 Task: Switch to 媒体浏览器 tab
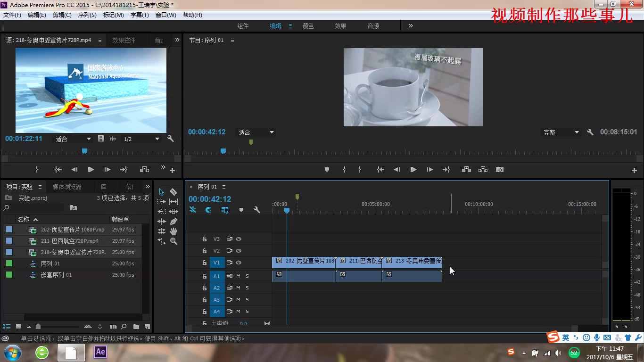[67, 187]
